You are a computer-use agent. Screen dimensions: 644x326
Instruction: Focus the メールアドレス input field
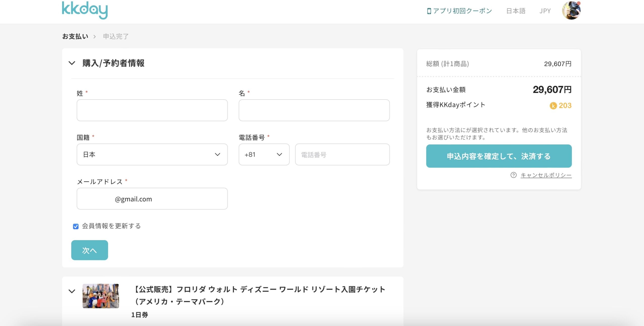pos(152,199)
